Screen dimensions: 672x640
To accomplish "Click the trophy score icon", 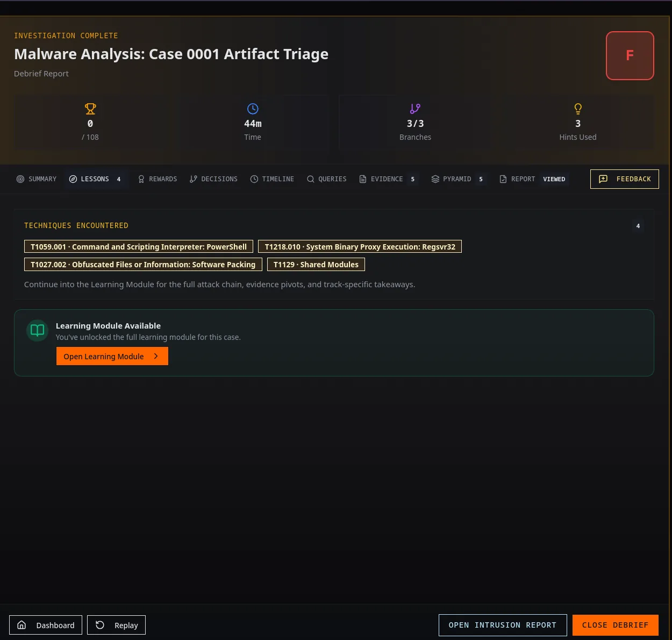I will 90,109.
